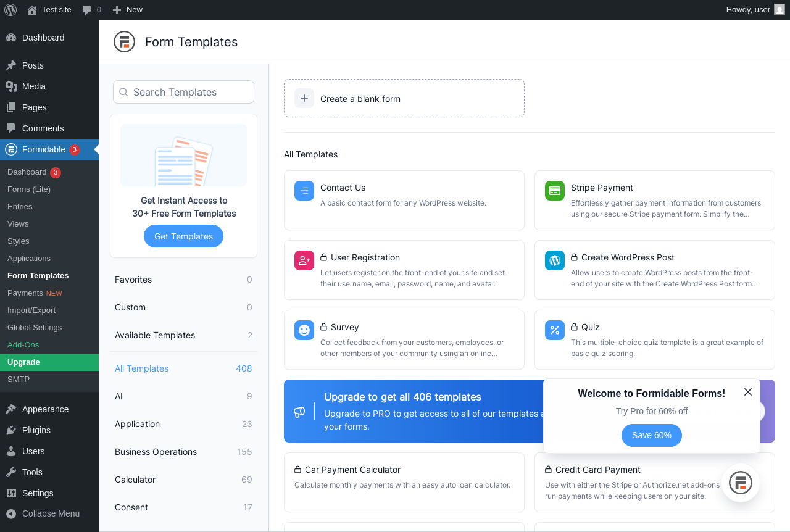Filter by Business Operations category
This screenshot has height=532, width=790.
coord(183,452)
